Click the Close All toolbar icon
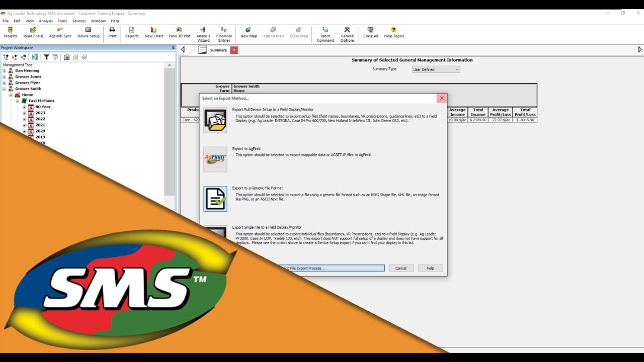644x362 pixels. tap(371, 33)
